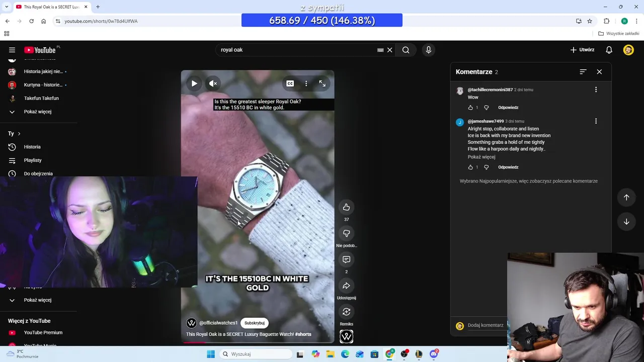Dislike jameshawe7499's comment

(x=486, y=167)
